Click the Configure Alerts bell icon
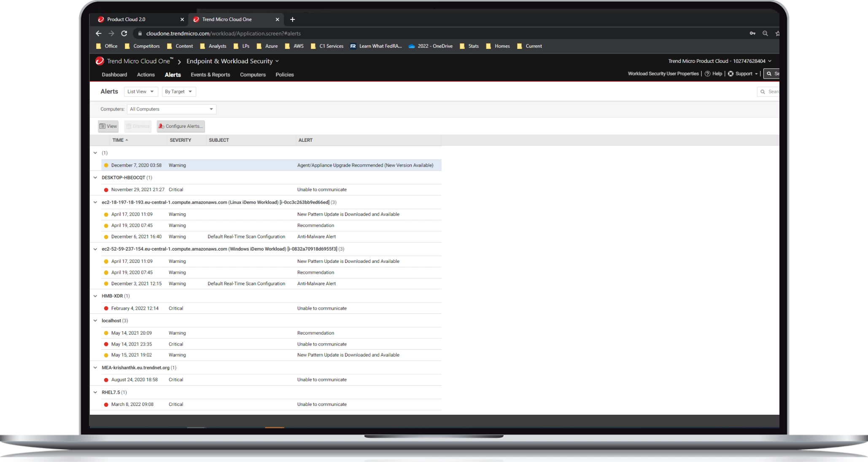868x462 pixels. 161,126
